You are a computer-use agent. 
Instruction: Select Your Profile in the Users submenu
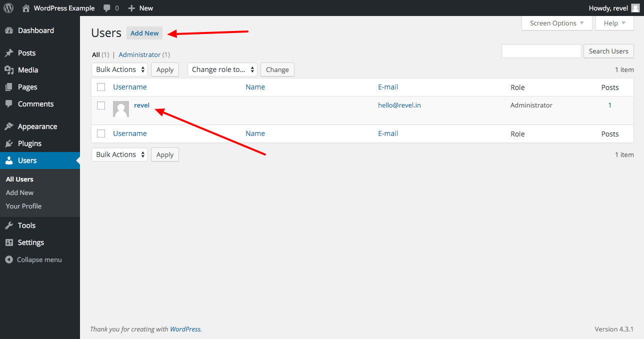(x=23, y=206)
